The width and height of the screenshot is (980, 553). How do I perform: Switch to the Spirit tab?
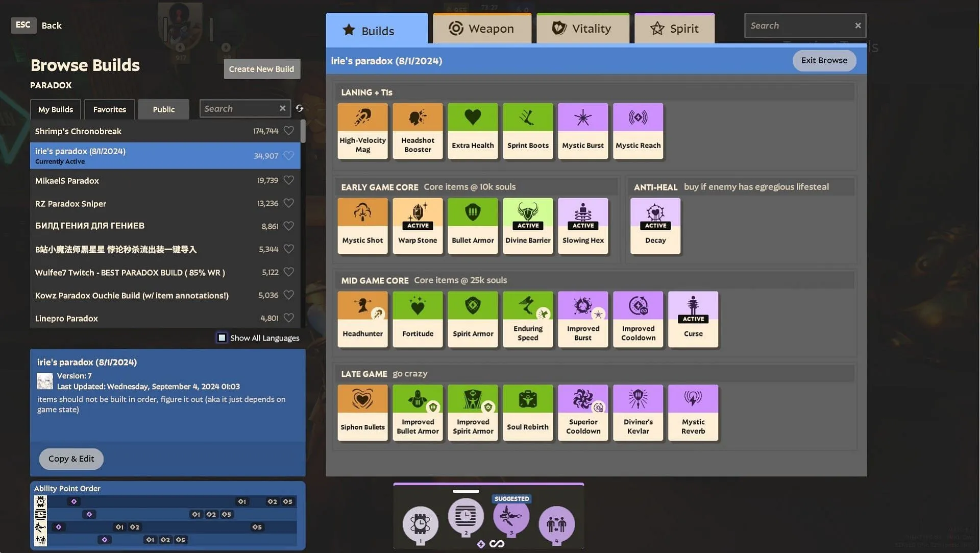point(672,28)
